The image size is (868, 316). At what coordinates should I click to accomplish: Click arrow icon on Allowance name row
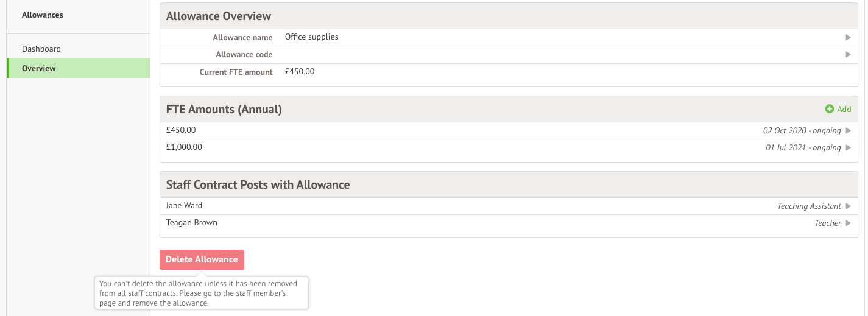click(848, 38)
